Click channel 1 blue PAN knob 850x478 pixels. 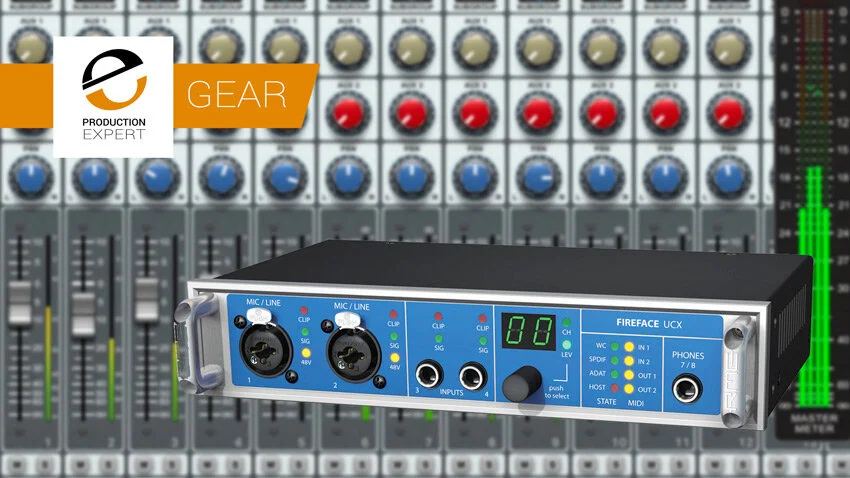[x=31, y=178]
